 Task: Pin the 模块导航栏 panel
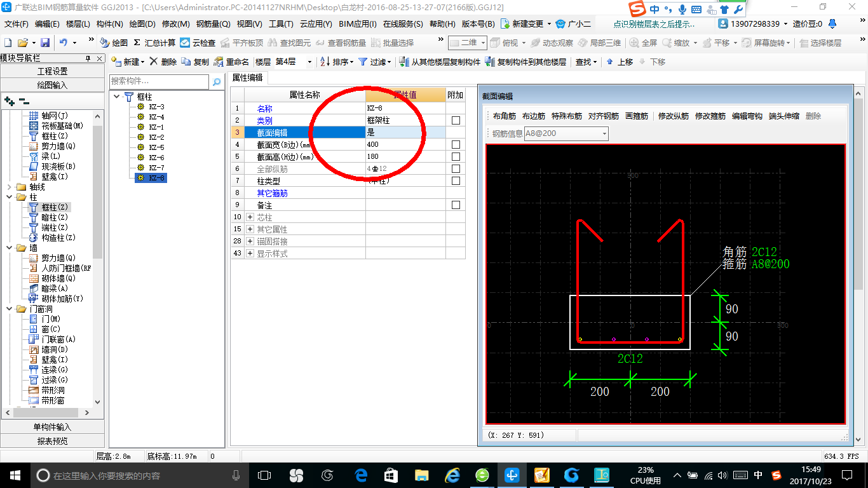(88, 58)
